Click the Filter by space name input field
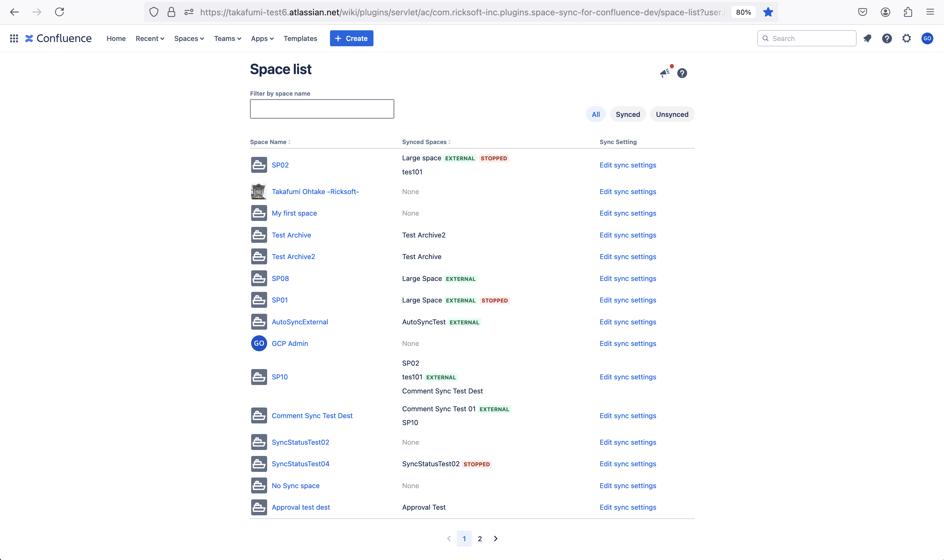 (322, 109)
